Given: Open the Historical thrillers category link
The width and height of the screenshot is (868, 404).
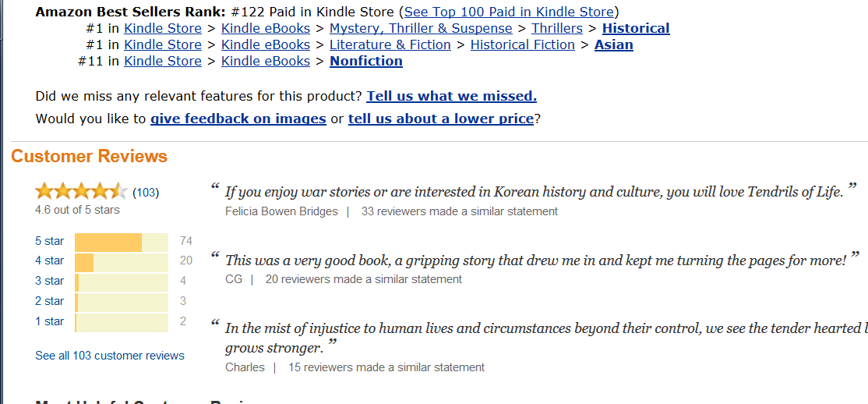Looking at the screenshot, I should pyautogui.click(x=636, y=28).
